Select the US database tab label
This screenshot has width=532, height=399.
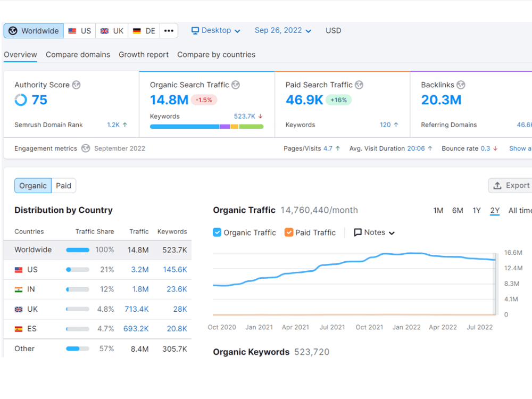click(86, 31)
